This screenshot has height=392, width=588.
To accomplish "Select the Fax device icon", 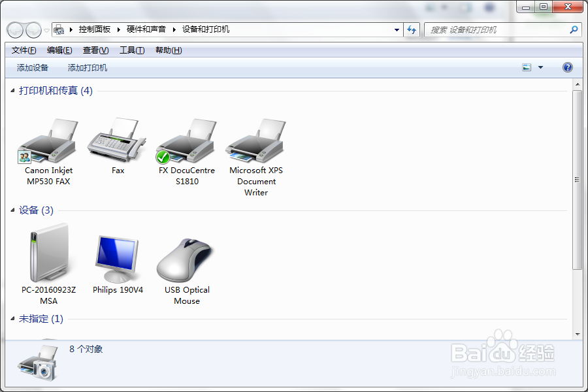I will click(x=117, y=139).
